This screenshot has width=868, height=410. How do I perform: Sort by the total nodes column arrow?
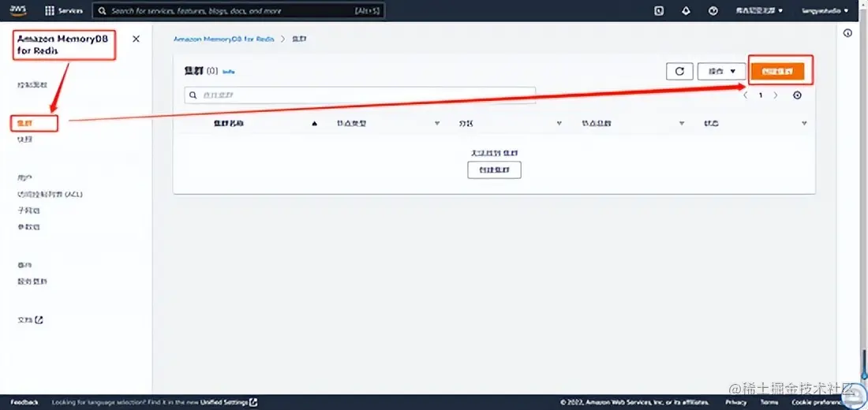tap(682, 123)
